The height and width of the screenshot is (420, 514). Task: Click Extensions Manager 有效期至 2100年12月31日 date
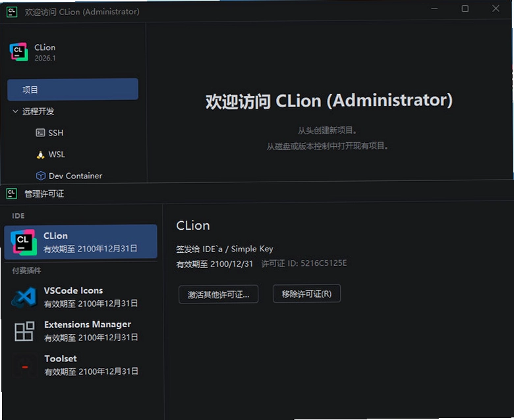(91, 338)
